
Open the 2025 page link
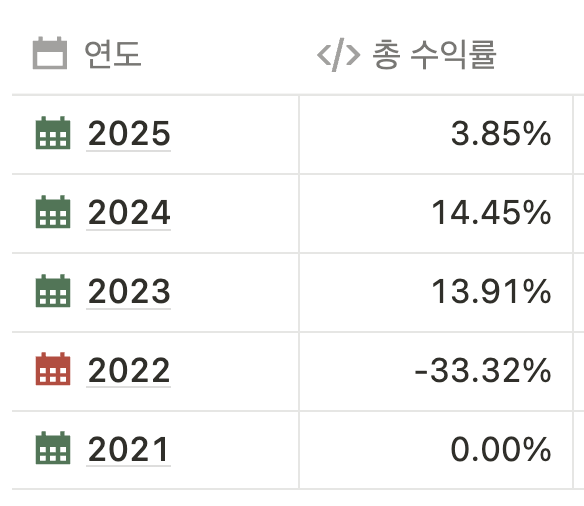pos(129,133)
